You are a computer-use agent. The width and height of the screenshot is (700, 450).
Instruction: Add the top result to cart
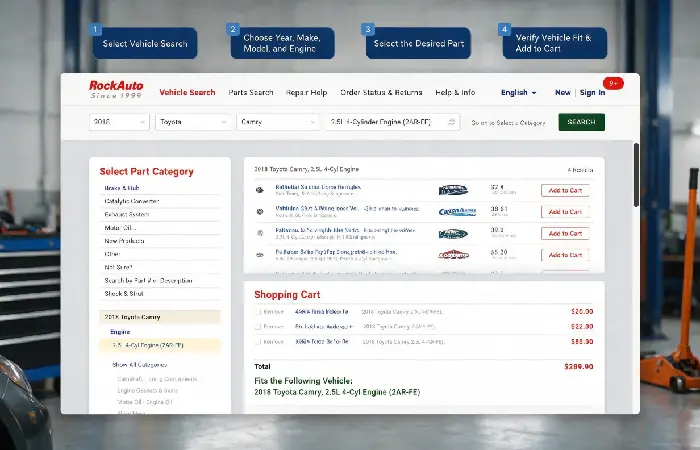tap(565, 190)
